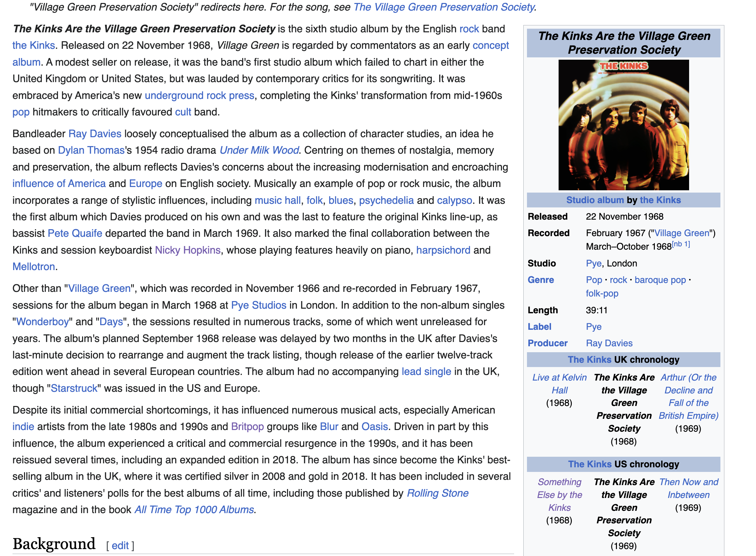Screen dimensions: 756x556
Task: Open the Starstruck song link
Action: click(74, 388)
